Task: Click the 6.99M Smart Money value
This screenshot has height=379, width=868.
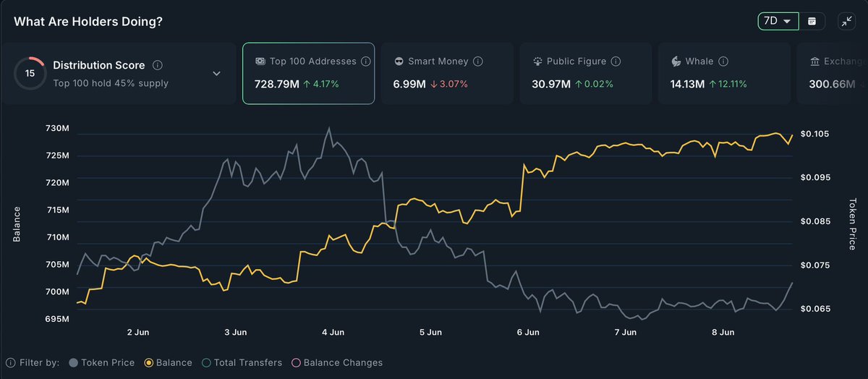Action: 409,84
